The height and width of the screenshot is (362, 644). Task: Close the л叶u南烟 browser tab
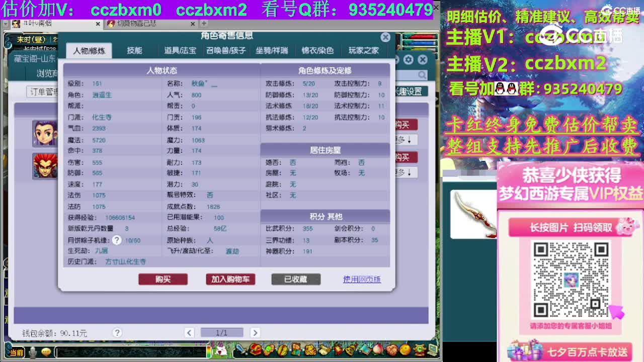[x=98, y=24]
